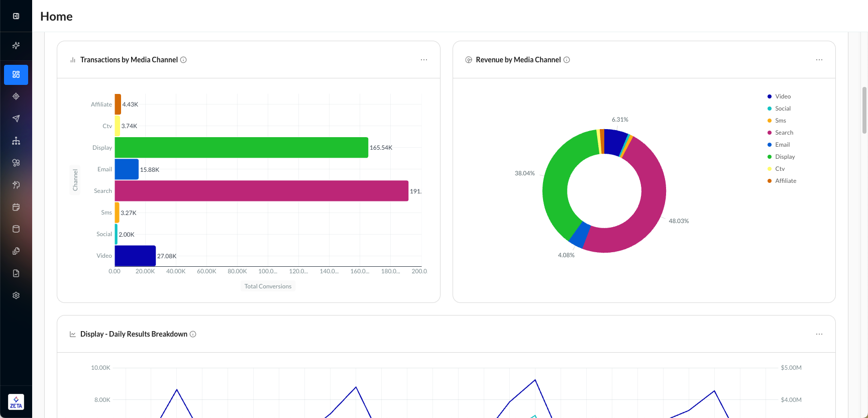Image resolution: width=868 pixels, height=418 pixels.
Task: Open the database cylinder icon in sidebar
Action: click(16, 229)
